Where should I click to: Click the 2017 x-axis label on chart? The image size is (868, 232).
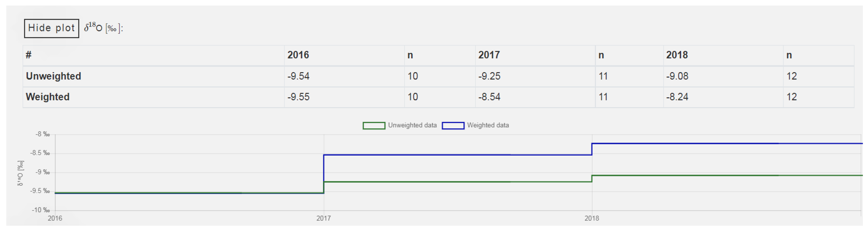[323, 218]
